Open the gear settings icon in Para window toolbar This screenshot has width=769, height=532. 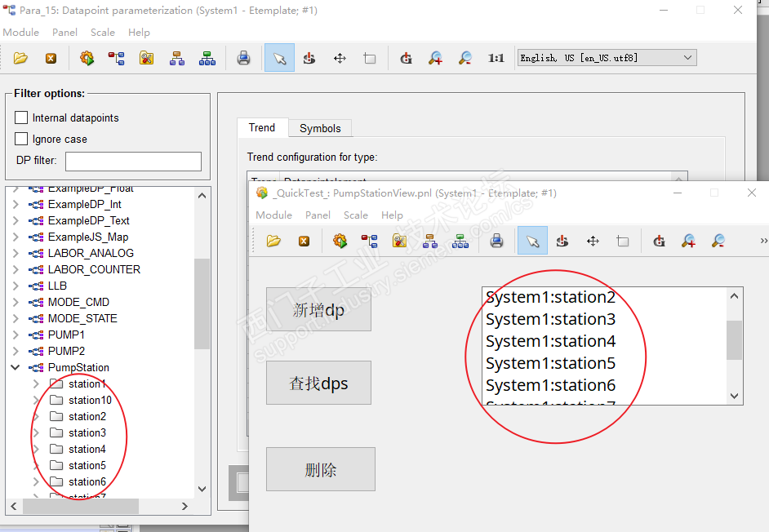click(87, 59)
